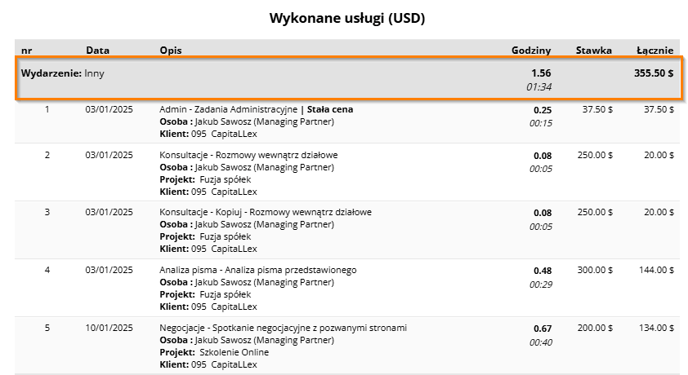Click the 300.00 $ rate value
Viewport: 688px width, 375px height.
point(595,270)
